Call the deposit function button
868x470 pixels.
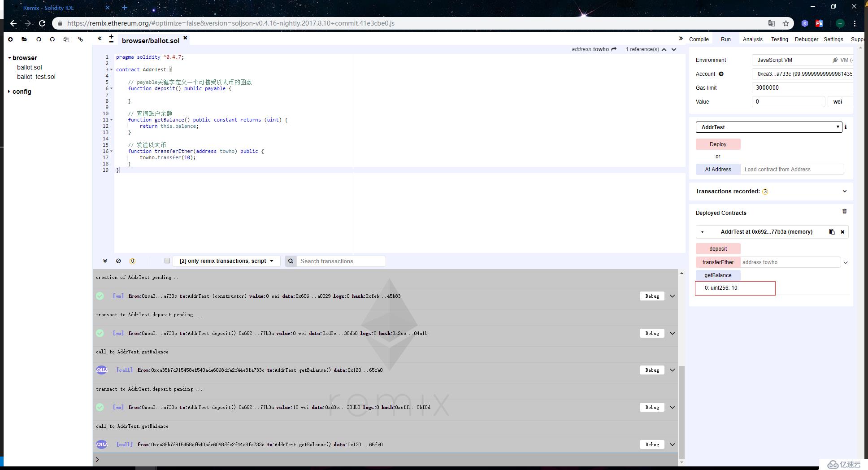coord(718,249)
